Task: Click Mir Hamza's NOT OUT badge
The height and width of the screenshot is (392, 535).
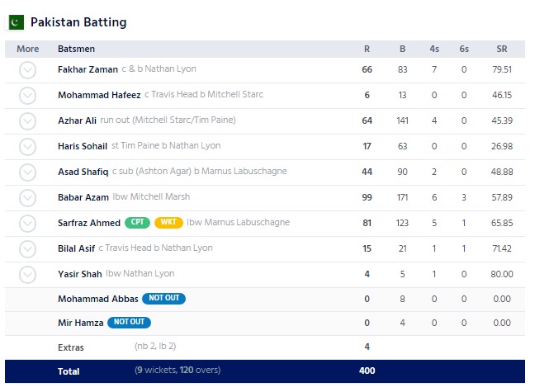Action: pyautogui.click(x=130, y=323)
